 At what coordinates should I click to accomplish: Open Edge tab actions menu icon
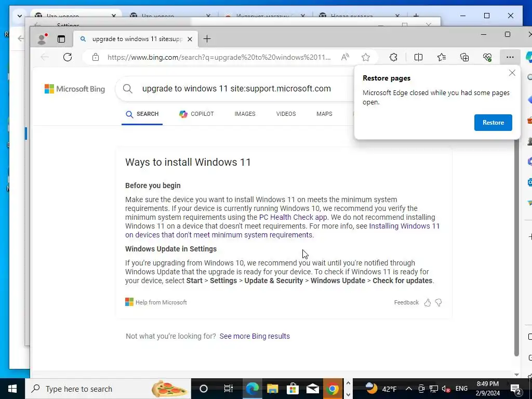tap(61, 39)
